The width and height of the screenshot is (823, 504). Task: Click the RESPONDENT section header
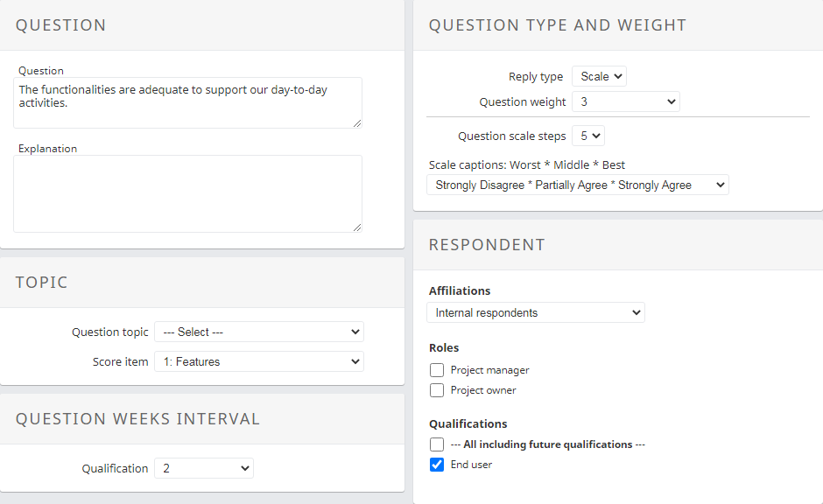pyautogui.click(x=487, y=245)
